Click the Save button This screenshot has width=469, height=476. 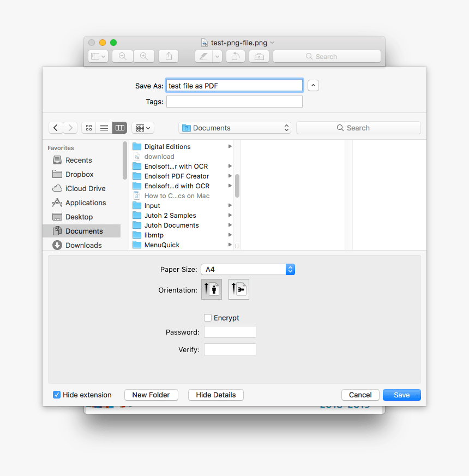coord(401,395)
